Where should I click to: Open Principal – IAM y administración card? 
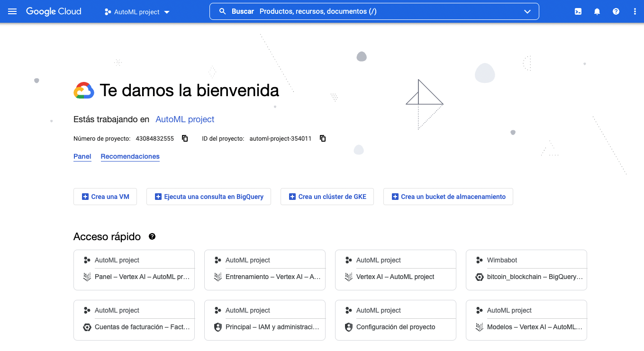[265, 320]
